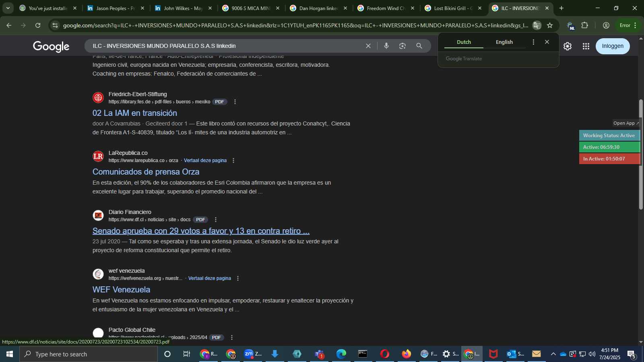Open Microsoft Edge from the taskbar
The width and height of the screenshot is (644, 362).
point(341,354)
